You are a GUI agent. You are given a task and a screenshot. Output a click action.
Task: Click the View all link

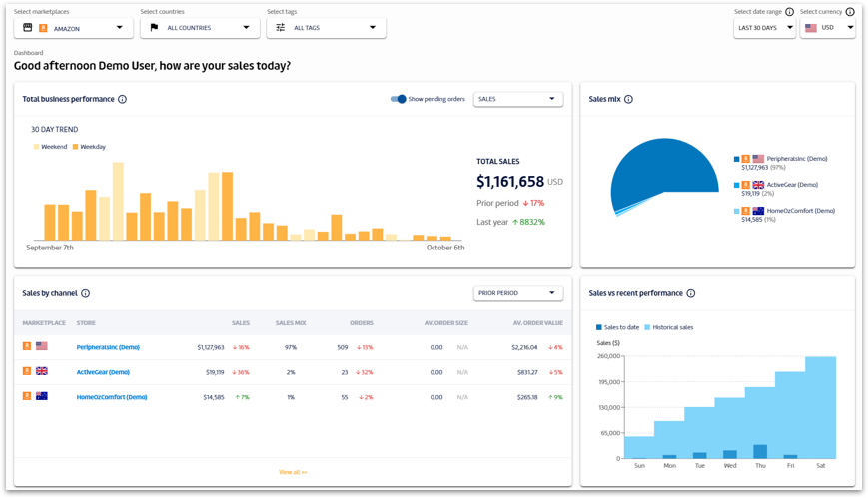(293, 472)
